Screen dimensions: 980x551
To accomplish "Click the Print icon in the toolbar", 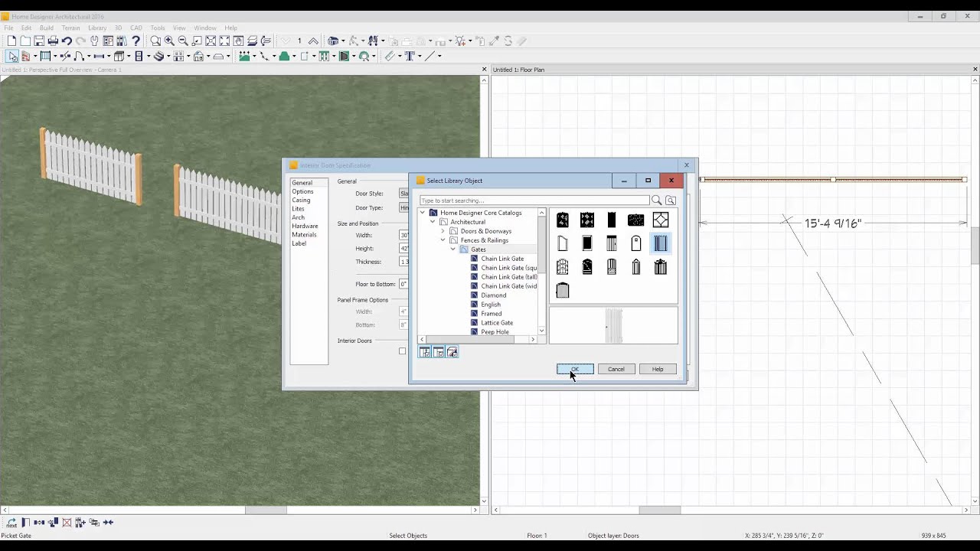I will pyautogui.click(x=53, y=41).
